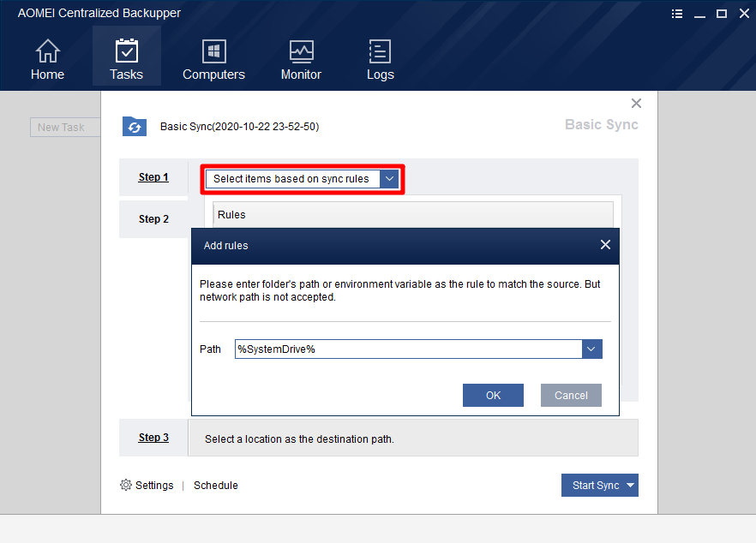Open the Monitor section

point(301,59)
